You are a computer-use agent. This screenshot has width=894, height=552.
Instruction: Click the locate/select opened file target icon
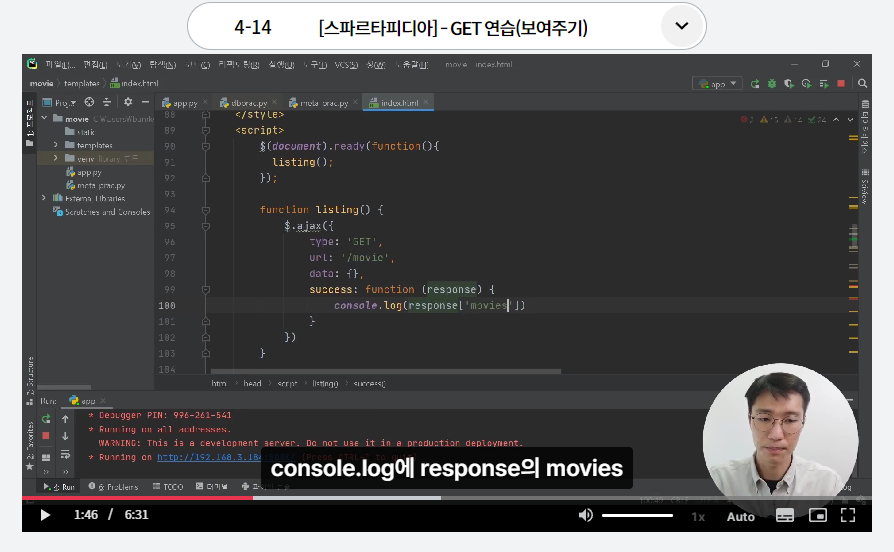[x=90, y=102]
